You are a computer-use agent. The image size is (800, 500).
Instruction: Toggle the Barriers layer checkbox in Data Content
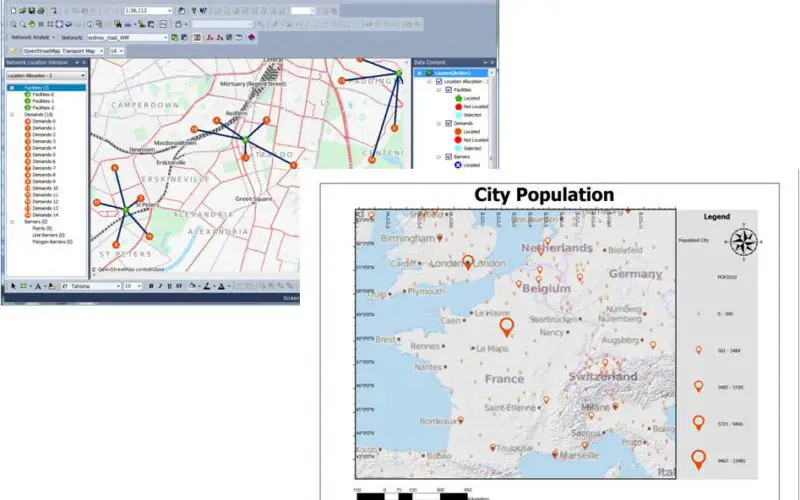pos(449,157)
